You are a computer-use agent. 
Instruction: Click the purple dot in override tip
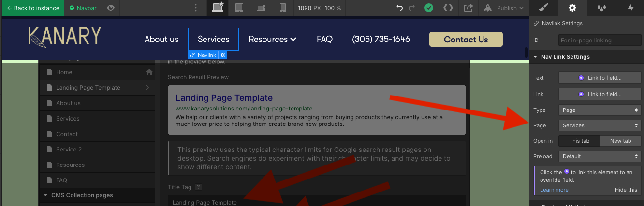567,171
